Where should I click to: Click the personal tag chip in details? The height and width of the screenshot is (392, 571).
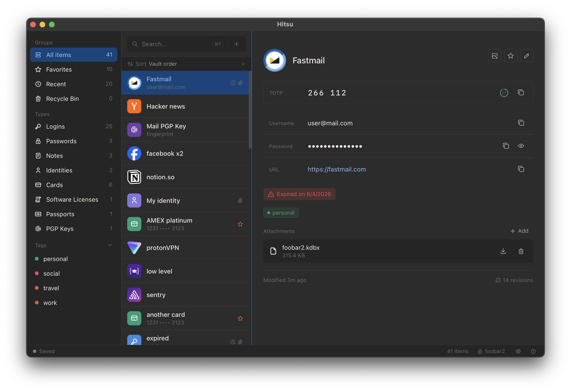tap(281, 212)
